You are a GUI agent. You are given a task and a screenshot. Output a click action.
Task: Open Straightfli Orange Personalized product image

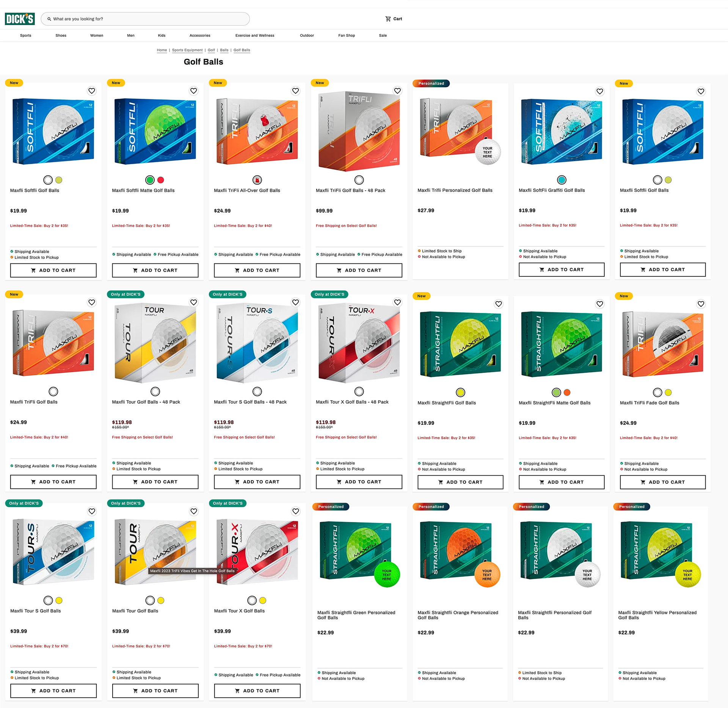(x=460, y=553)
